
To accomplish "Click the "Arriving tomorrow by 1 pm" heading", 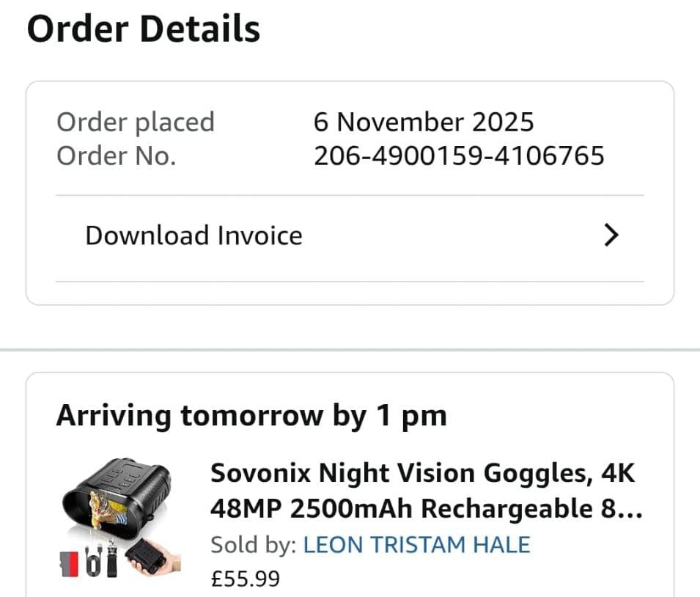I will coord(251,416).
